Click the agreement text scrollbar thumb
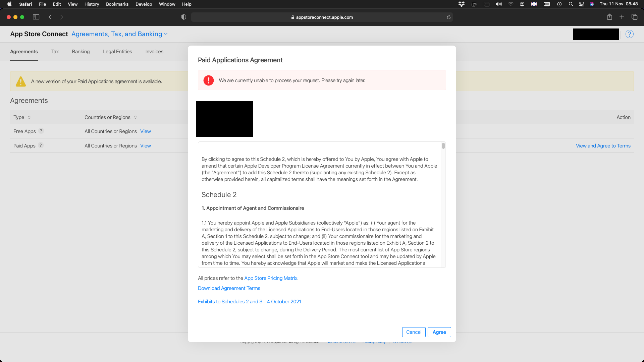This screenshot has height=362, width=644. coord(443,146)
